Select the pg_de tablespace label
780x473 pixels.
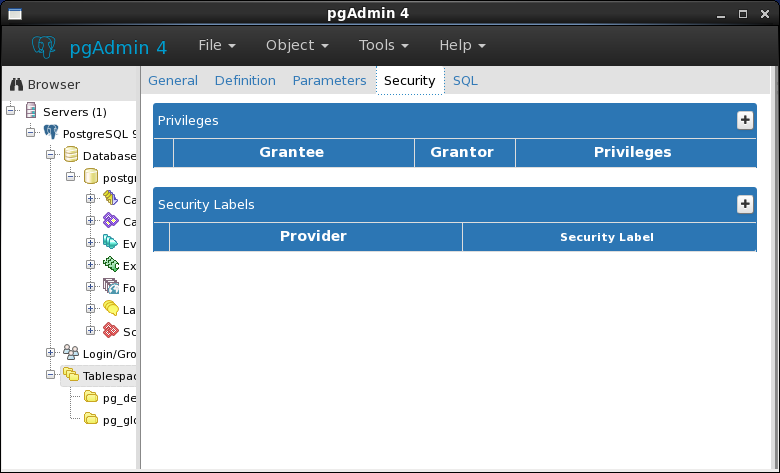pos(119,398)
